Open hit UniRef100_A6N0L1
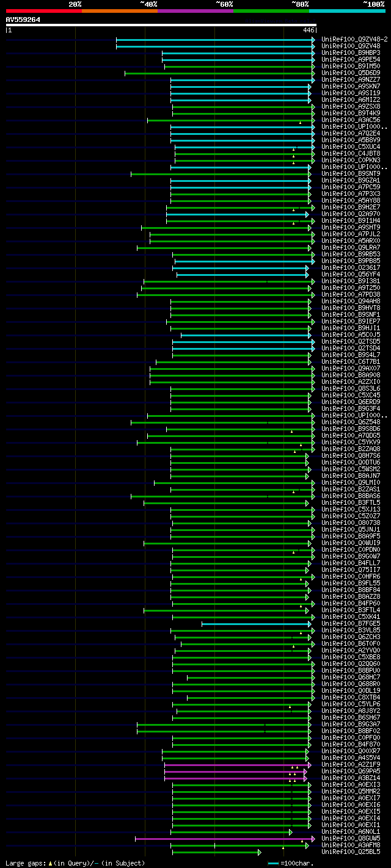391x868 pixels. point(351,831)
